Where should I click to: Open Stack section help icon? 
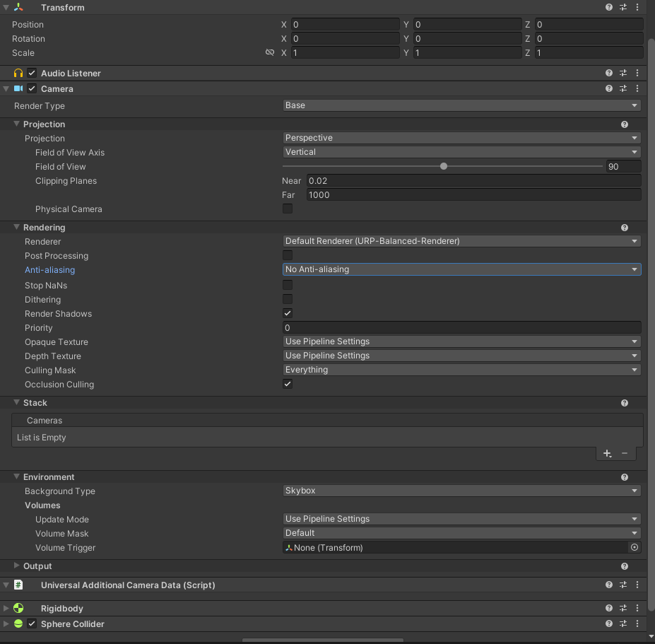(625, 403)
